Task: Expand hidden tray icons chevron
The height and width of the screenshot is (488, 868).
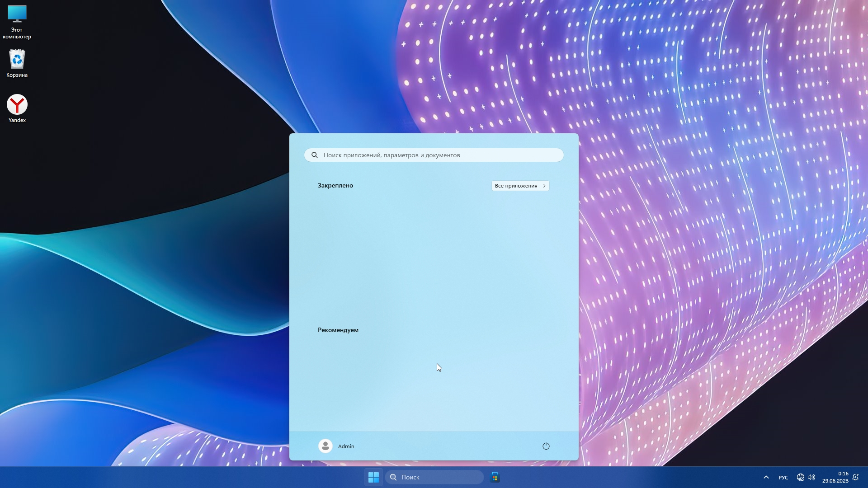Action: click(x=766, y=477)
